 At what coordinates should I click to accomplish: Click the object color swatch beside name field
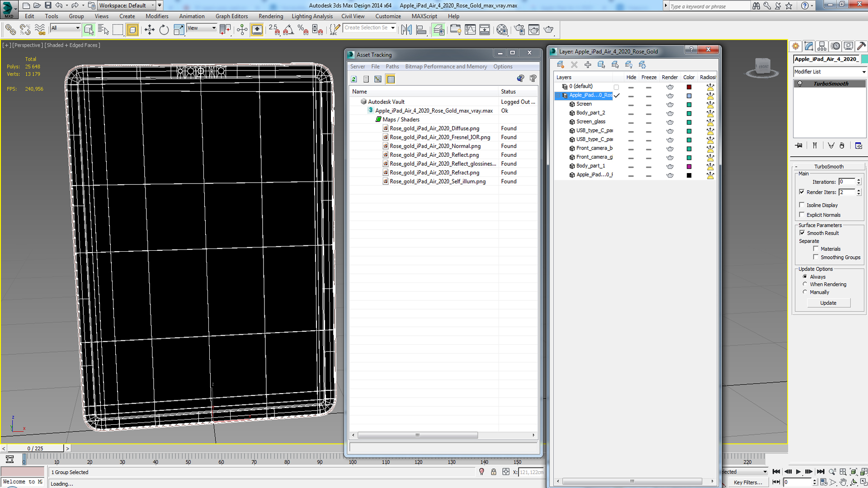point(864,59)
